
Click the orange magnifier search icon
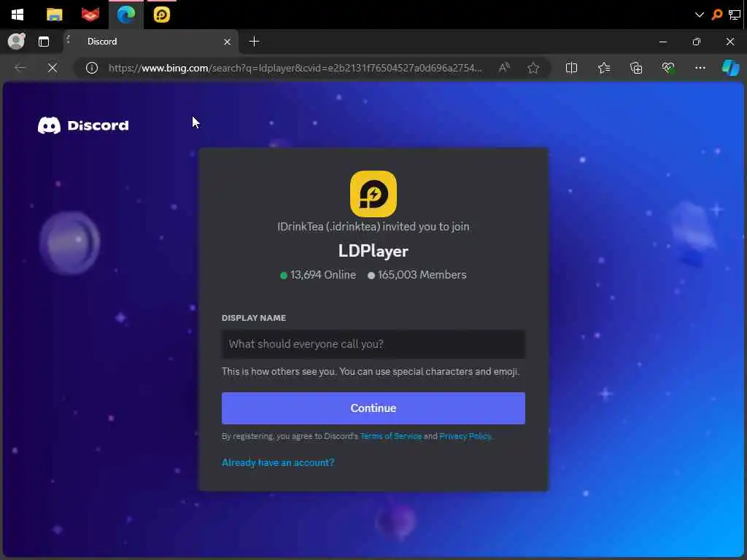716,15
